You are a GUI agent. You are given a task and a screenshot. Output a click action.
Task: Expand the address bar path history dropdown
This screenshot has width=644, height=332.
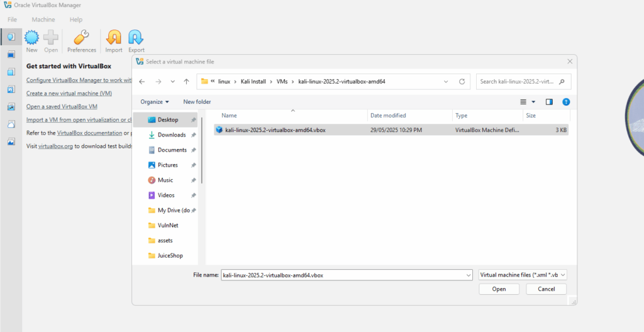(x=446, y=81)
